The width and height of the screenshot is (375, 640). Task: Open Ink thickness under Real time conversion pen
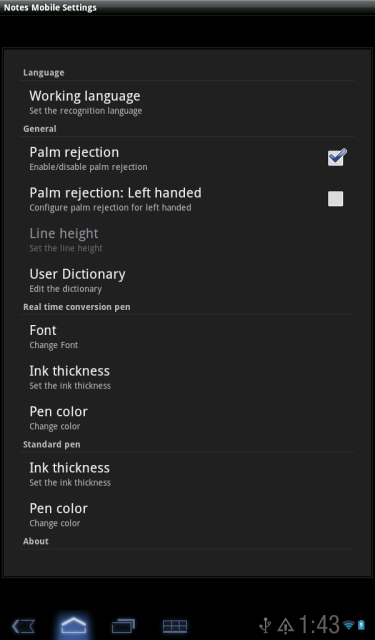187,377
